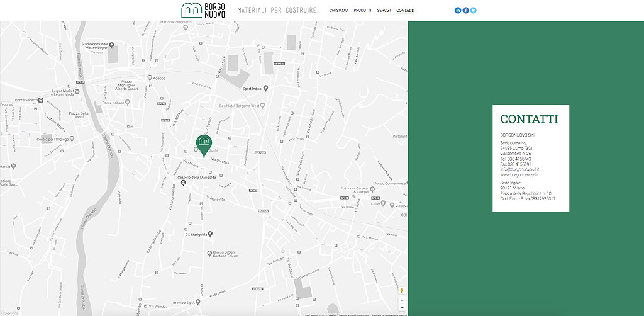
Task: Select GS Marigolda map marker
Action: 210,234
